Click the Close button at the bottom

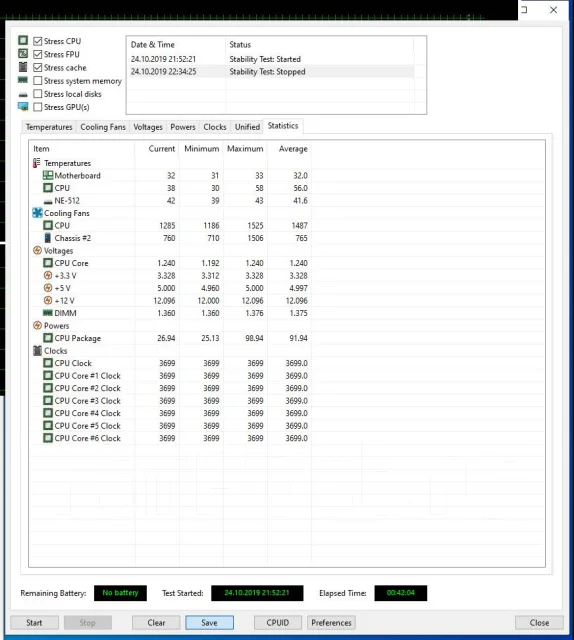(539, 623)
